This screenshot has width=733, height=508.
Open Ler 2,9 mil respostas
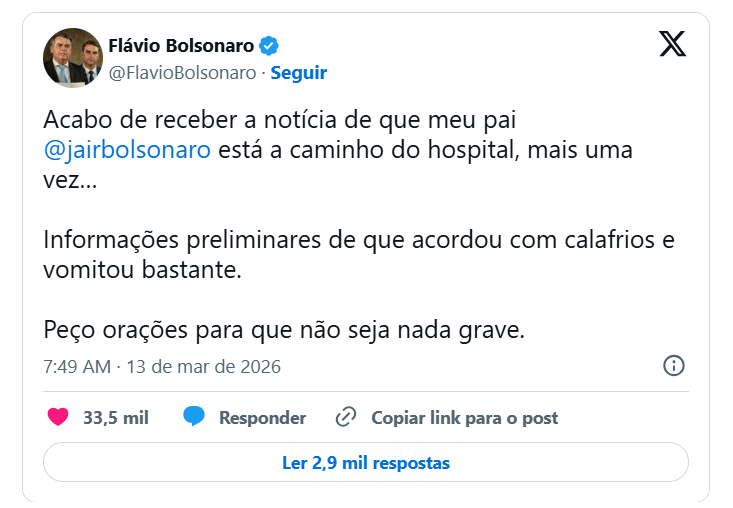pyautogui.click(x=366, y=463)
